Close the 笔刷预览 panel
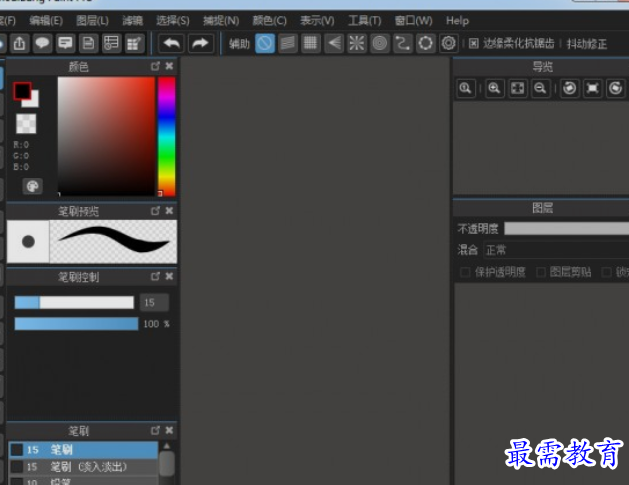 (x=169, y=211)
